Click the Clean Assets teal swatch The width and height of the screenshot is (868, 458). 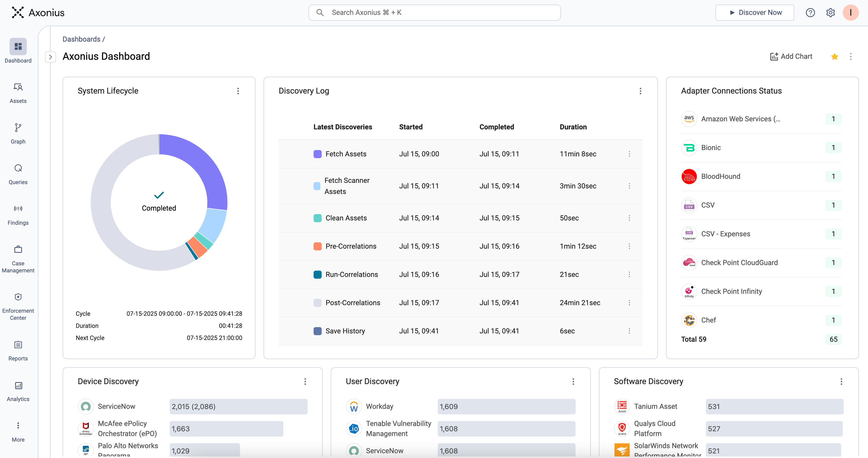click(317, 218)
